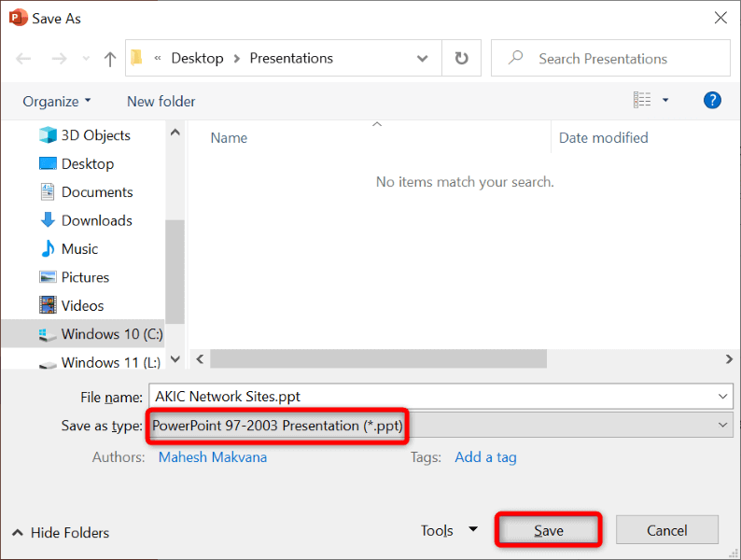Image resolution: width=741 pixels, height=560 pixels.
Task: Expand the Save as type dropdown
Action: pyautogui.click(x=724, y=426)
